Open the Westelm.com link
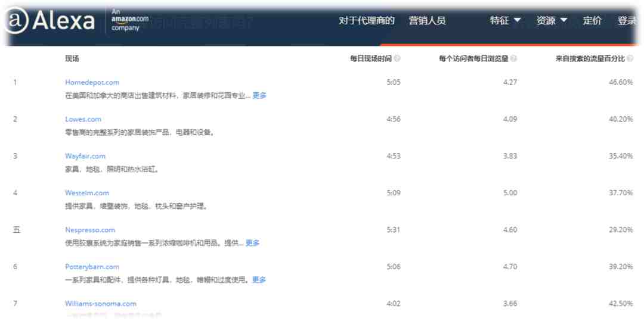The image size is (644, 321). pos(86,193)
